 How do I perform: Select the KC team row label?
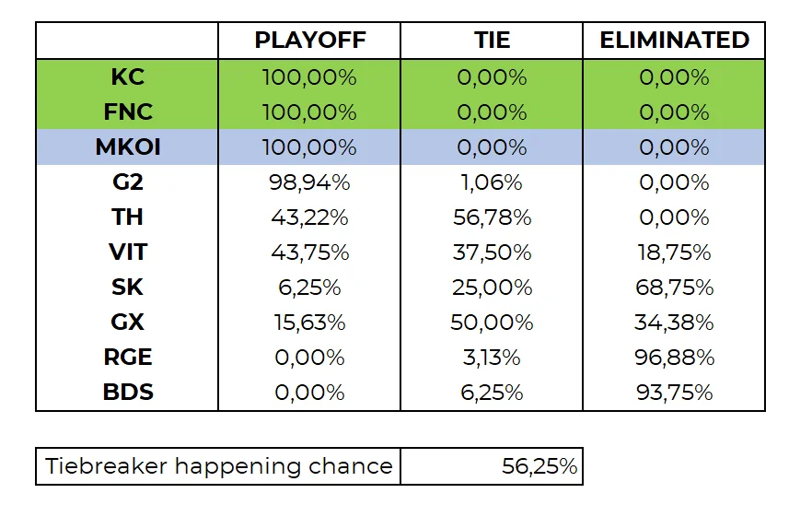click(x=127, y=77)
